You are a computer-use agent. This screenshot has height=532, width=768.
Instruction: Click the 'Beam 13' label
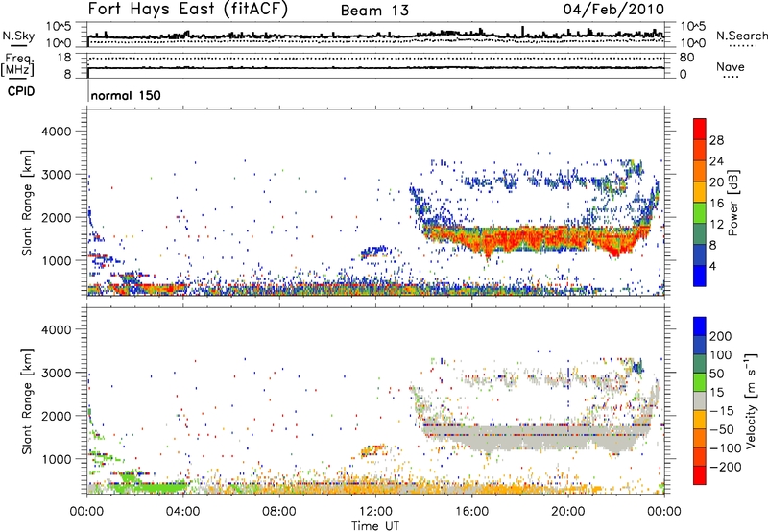pyautogui.click(x=374, y=11)
